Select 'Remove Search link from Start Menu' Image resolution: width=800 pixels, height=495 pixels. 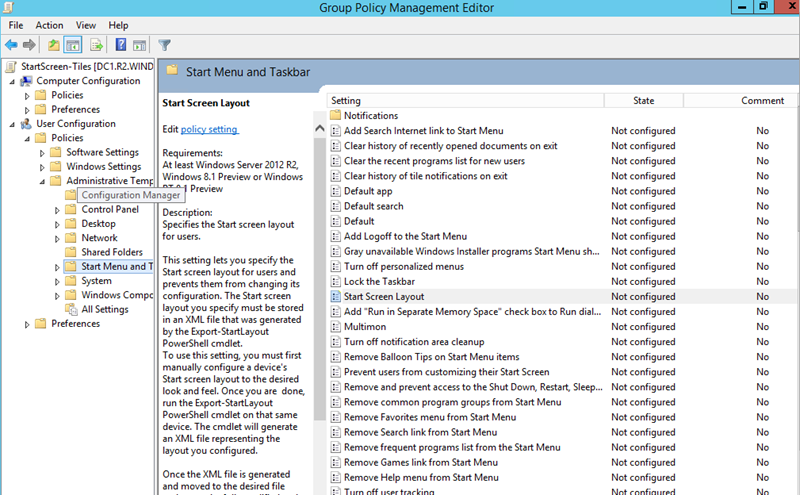pos(420,432)
